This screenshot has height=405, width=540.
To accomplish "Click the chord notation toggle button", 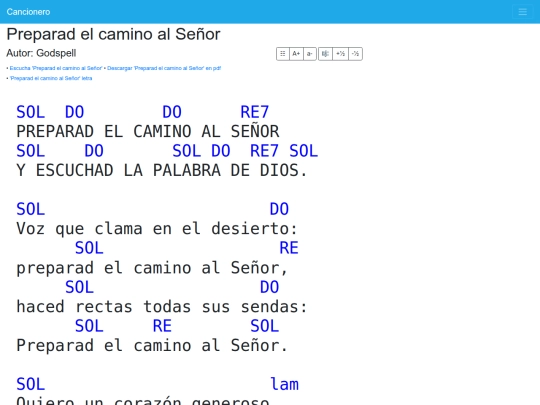I will (x=325, y=54).
